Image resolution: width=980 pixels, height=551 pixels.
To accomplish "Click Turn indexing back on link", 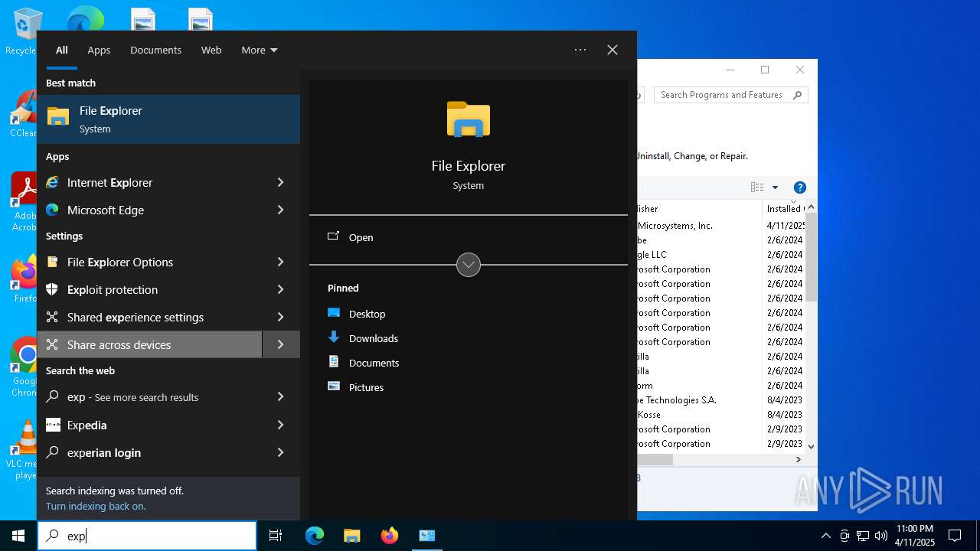I will [x=96, y=506].
